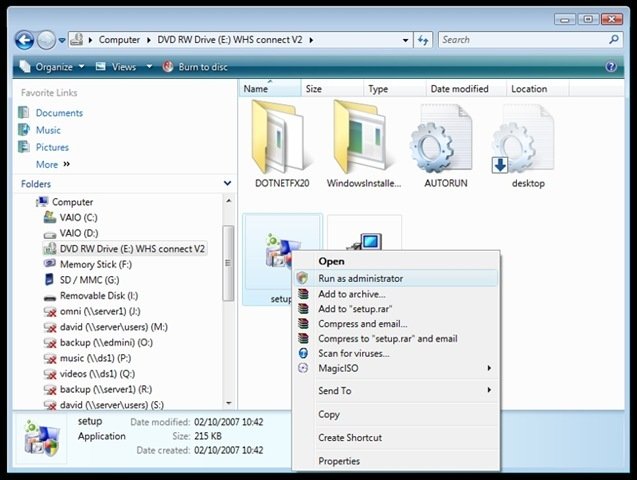Open the Organize menu
Viewport: 637px width, 480px height.
click(52, 67)
